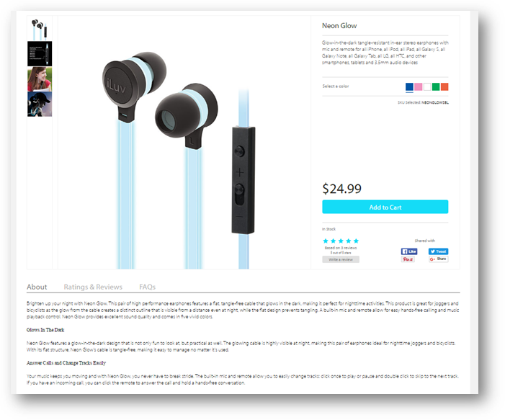Open the black packaging thumbnail image
Viewport: 505px width, 420px height.
(40, 54)
